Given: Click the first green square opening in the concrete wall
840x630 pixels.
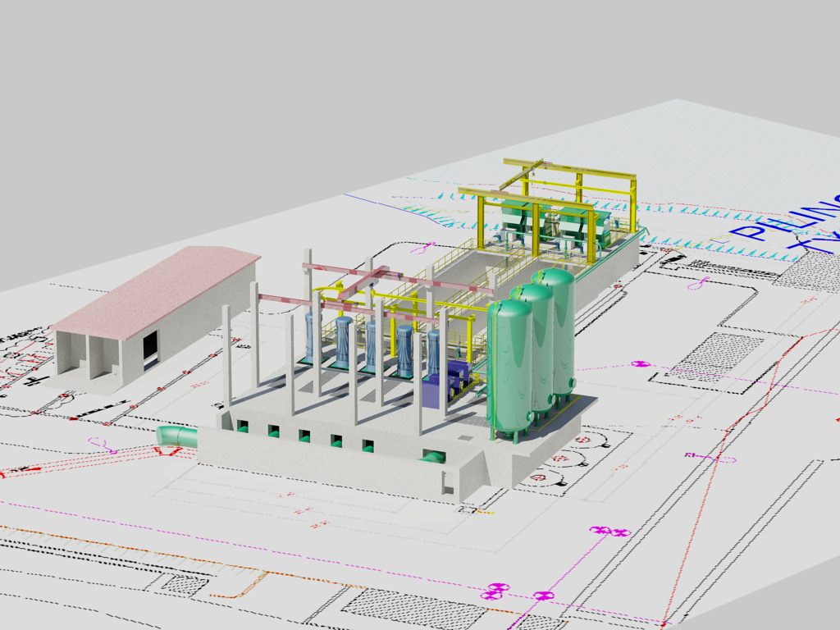Looking at the screenshot, I should point(243,426).
